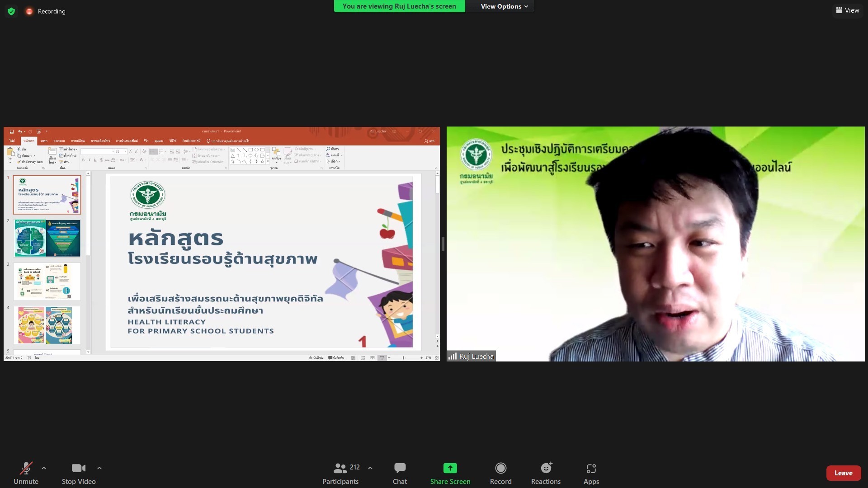The width and height of the screenshot is (868, 488).
Task: Open Zoom Reactions menu
Action: [x=546, y=473]
